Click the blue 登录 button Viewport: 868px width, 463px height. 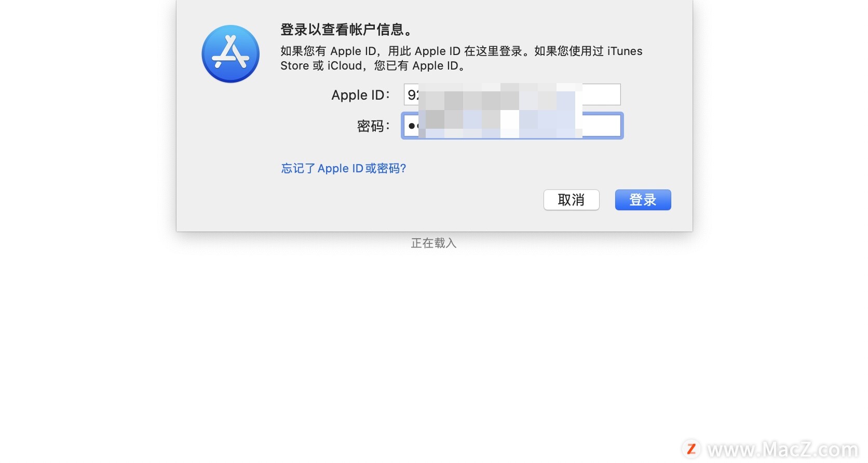tap(643, 200)
